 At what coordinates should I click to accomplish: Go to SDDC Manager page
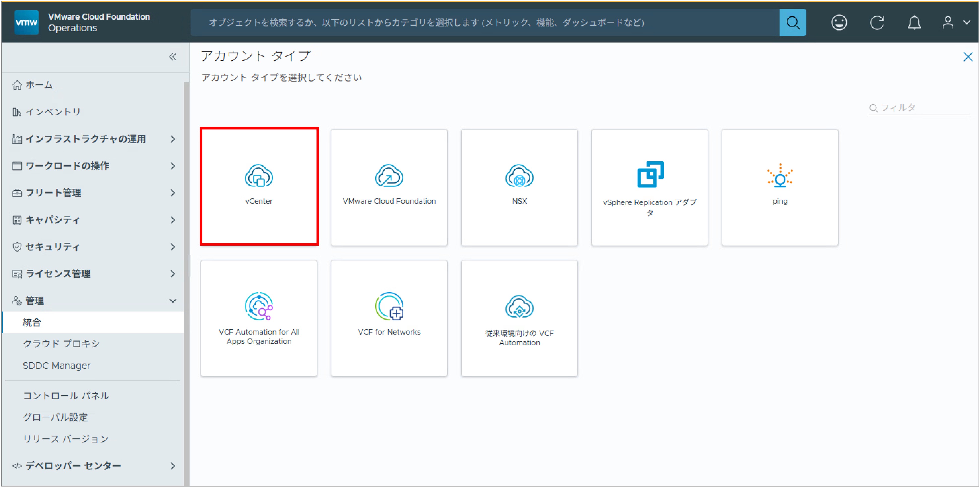pos(57,365)
